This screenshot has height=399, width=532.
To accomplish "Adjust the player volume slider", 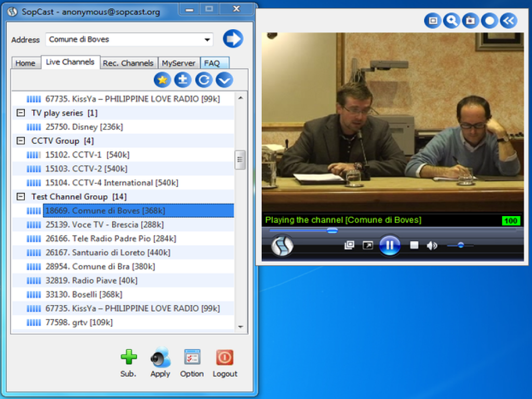I will point(460,245).
